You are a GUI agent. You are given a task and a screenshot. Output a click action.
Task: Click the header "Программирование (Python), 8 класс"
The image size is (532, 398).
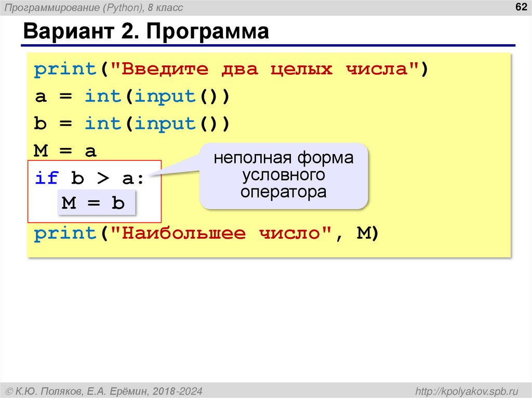point(94,7)
